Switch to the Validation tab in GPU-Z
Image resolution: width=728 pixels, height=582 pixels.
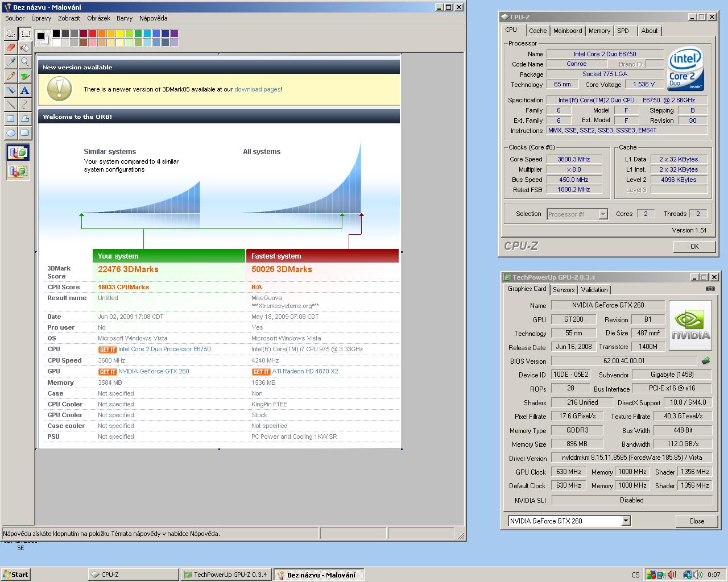(x=594, y=290)
